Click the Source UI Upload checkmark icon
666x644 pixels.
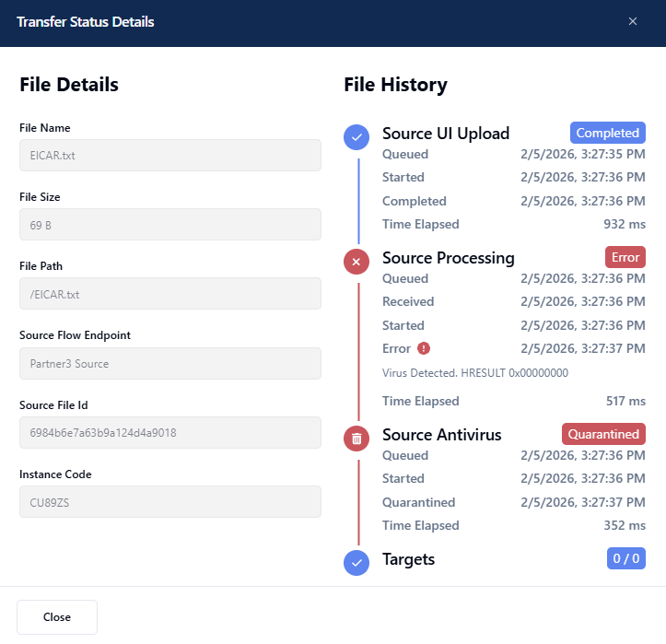coord(356,137)
